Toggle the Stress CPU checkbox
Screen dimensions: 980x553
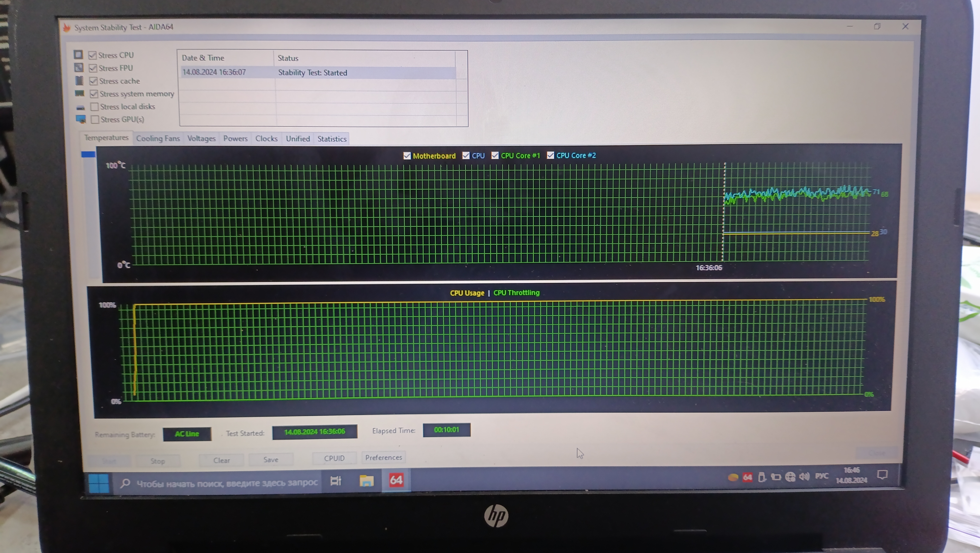tap(92, 55)
